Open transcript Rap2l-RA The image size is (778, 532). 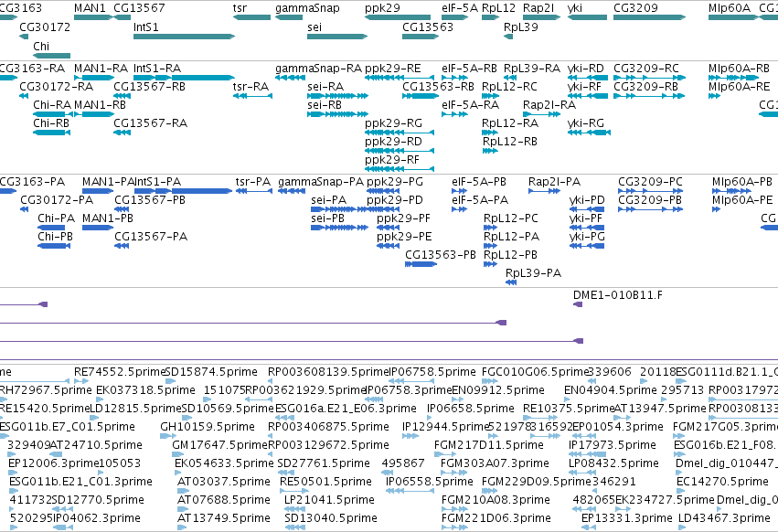(x=549, y=105)
